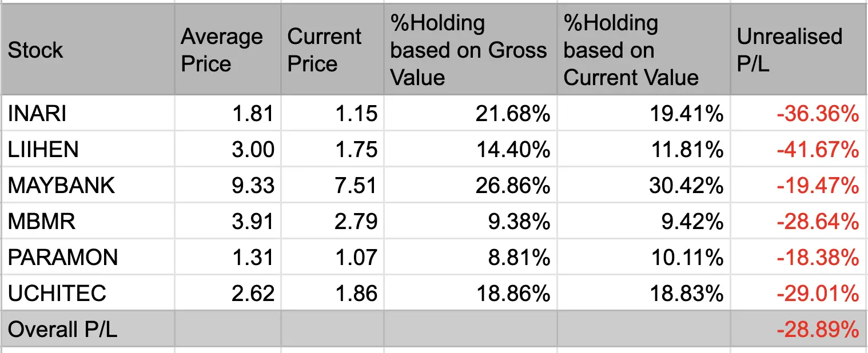Click the MAYBANK stock cell

tap(87, 185)
